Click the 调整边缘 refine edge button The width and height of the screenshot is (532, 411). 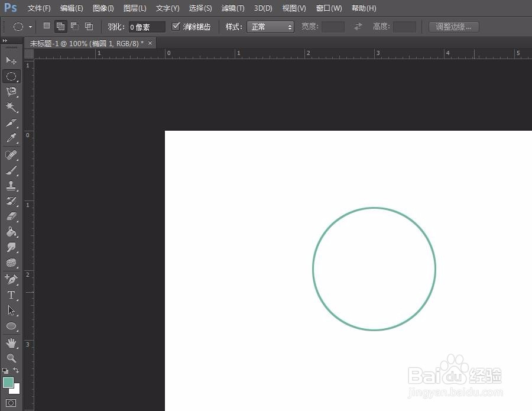click(453, 27)
